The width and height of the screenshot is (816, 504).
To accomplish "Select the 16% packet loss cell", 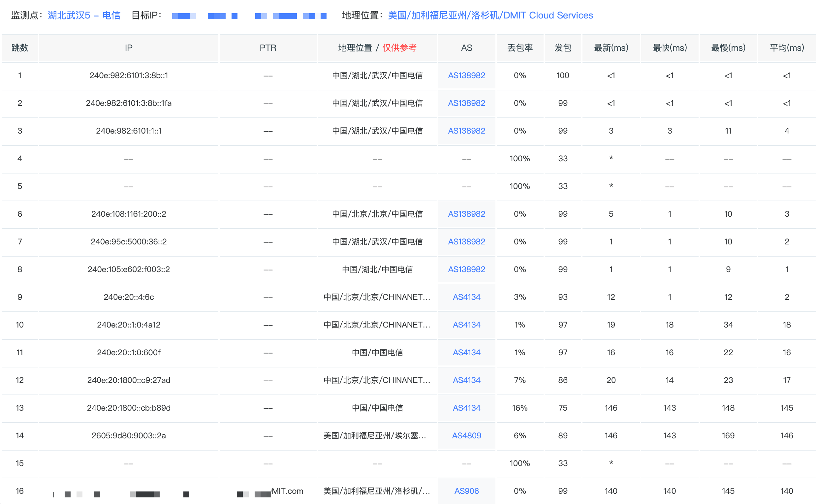I will 520,408.
